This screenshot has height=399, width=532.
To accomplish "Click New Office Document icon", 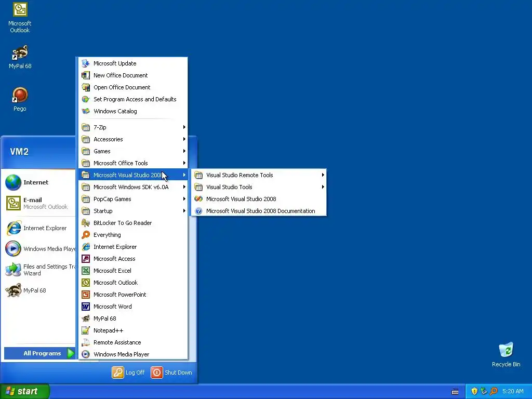I will click(86, 75).
